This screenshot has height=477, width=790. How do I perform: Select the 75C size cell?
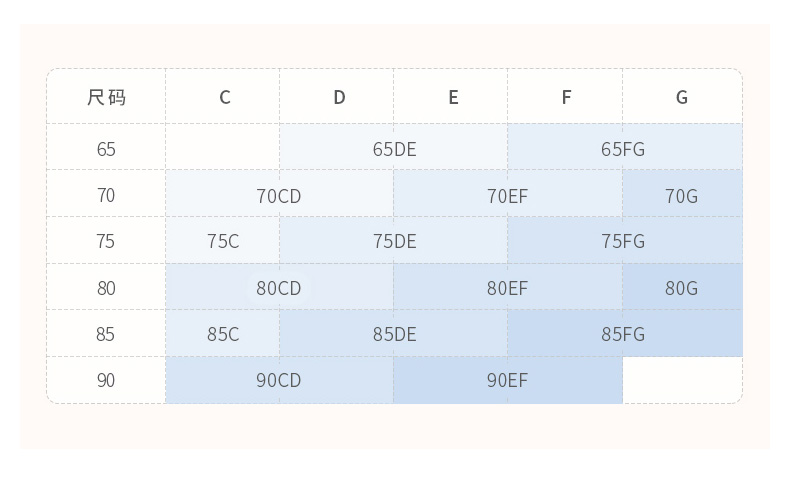(x=223, y=241)
